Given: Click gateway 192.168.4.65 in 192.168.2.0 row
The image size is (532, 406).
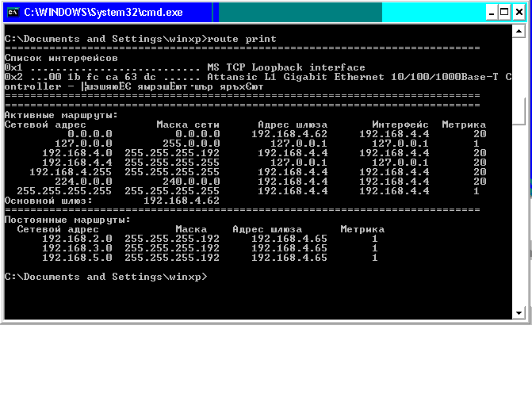Looking at the screenshot, I should point(289,239).
